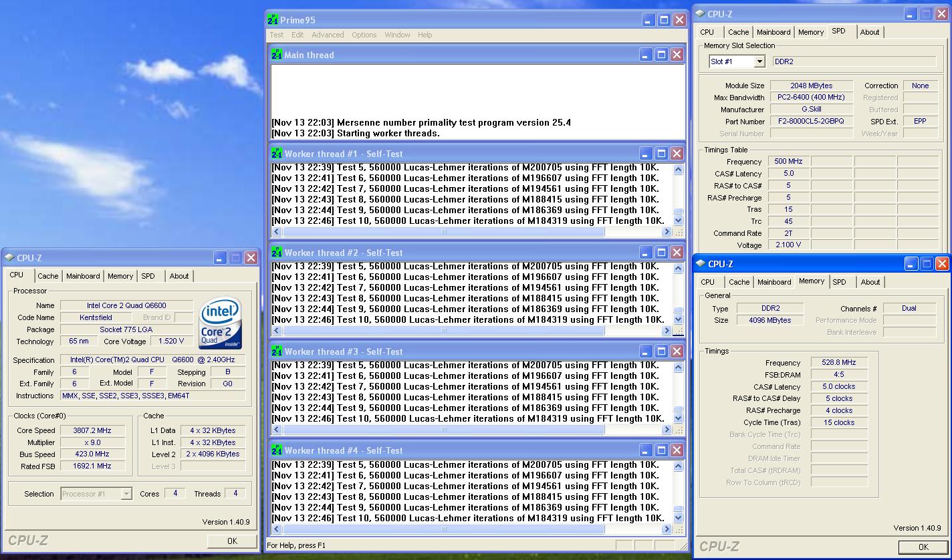952x560 pixels.
Task: Open the Slot #1 memory slot dropdown
Action: point(759,61)
